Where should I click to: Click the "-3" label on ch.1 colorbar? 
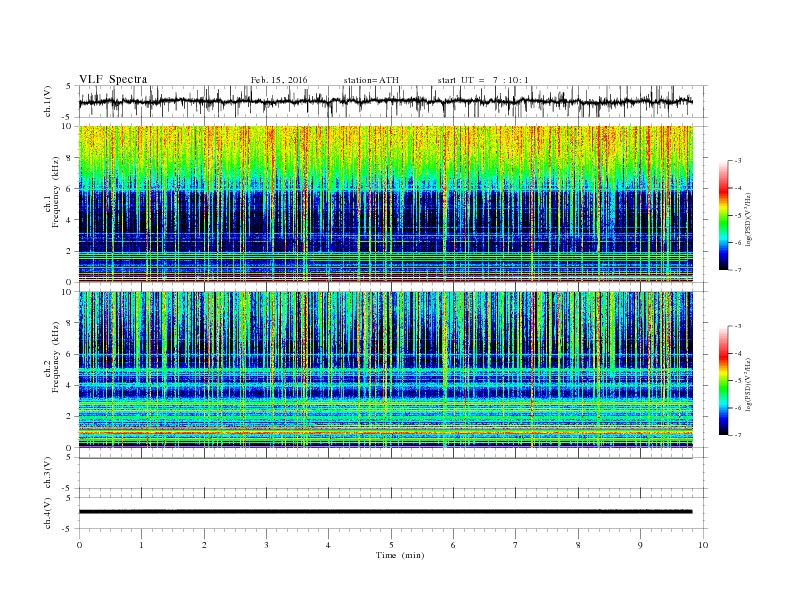738,161
